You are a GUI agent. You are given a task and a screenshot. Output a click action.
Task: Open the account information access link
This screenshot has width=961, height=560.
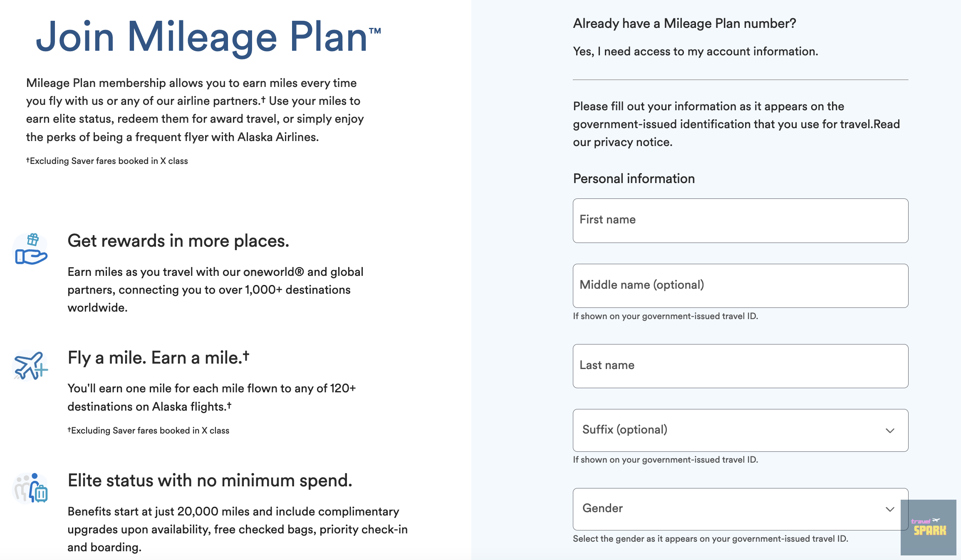(695, 51)
